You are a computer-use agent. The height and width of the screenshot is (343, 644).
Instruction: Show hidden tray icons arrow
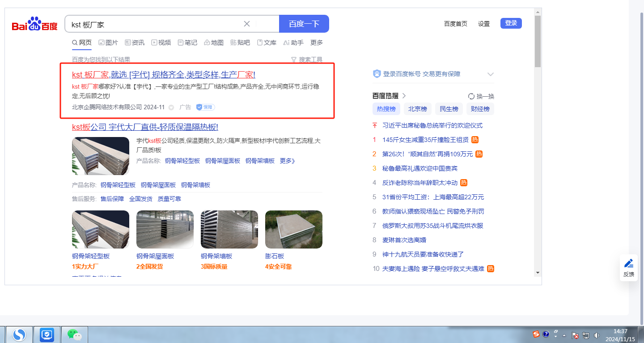(564, 335)
